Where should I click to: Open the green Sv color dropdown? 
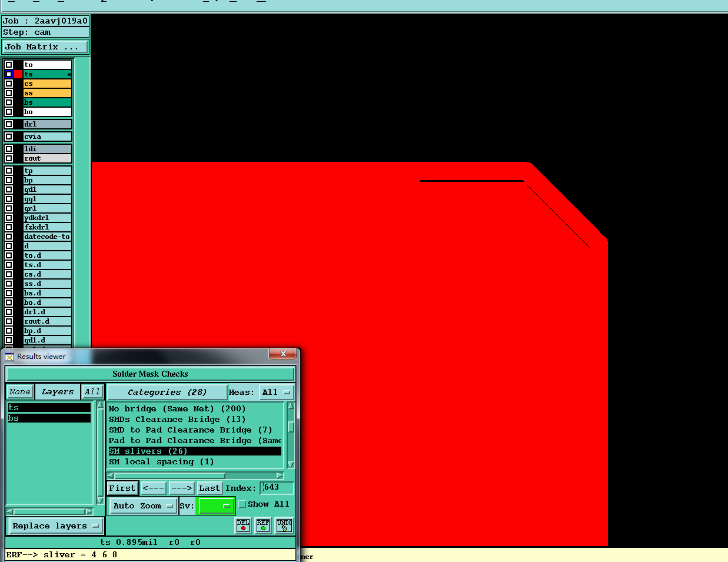pos(217,506)
